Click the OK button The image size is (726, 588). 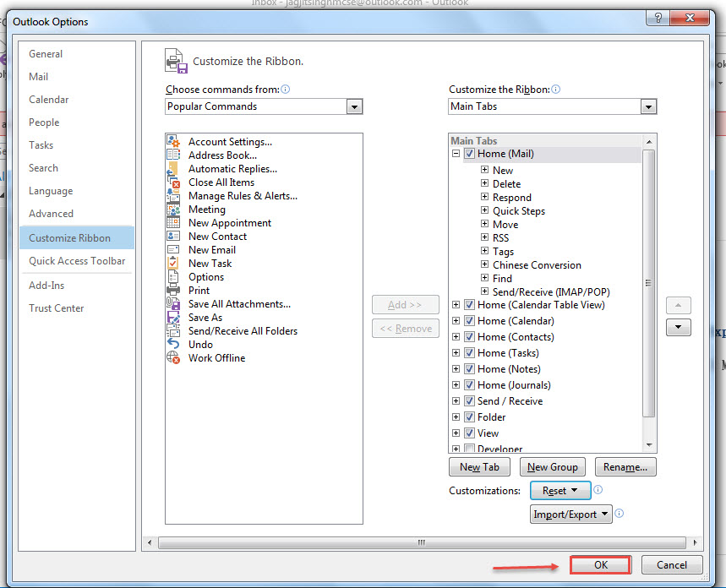(x=601, y=565)
